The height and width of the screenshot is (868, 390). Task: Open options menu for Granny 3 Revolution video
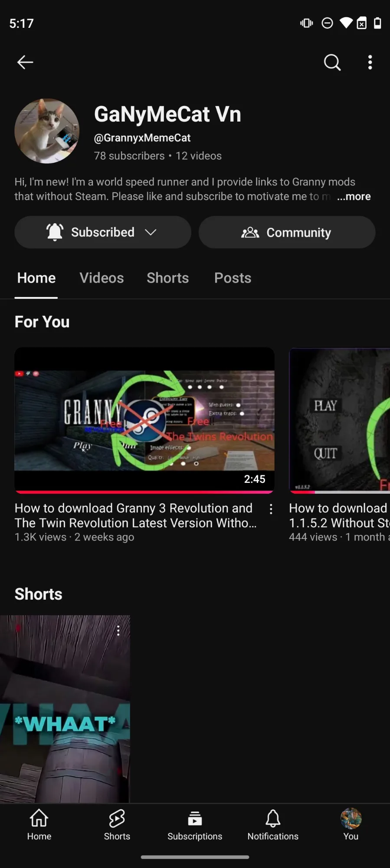[271, 509]
